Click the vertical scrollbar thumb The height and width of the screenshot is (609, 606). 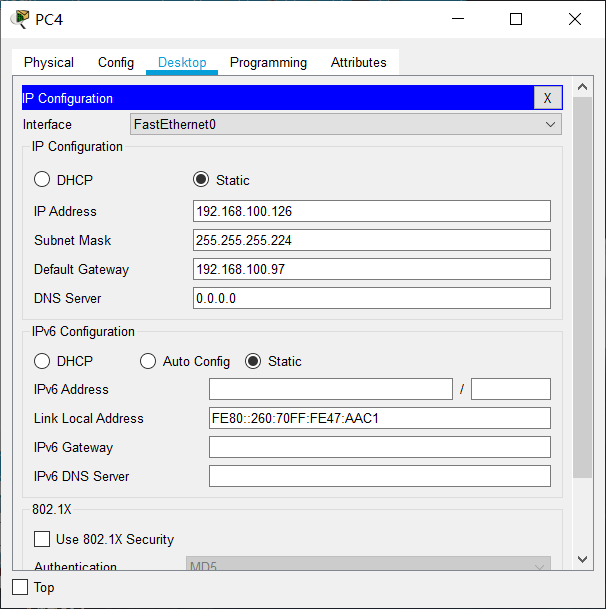(582, 287)
